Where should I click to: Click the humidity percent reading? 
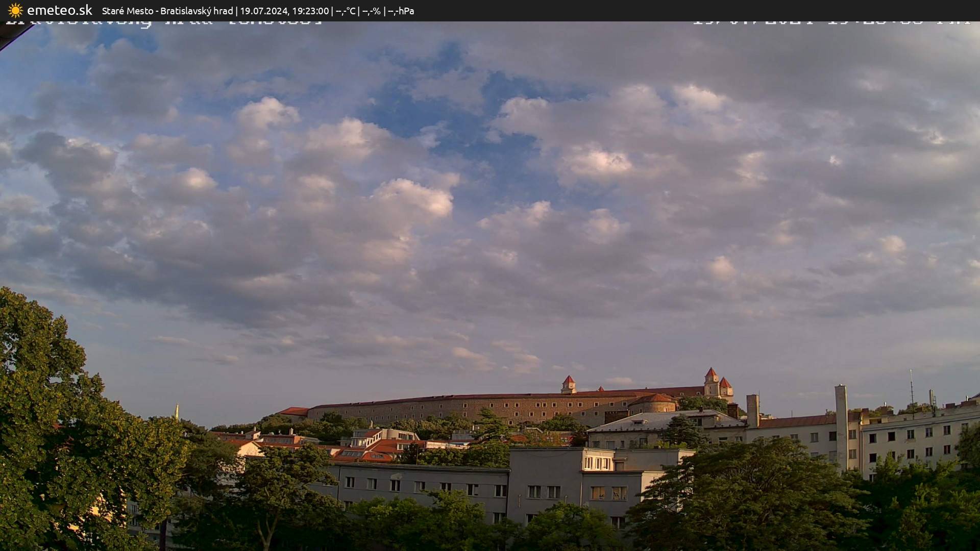(371, 11)
